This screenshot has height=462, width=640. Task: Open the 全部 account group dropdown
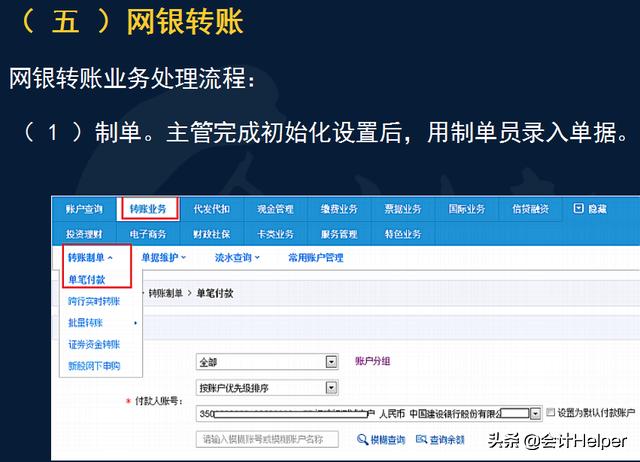pos(267,362)
